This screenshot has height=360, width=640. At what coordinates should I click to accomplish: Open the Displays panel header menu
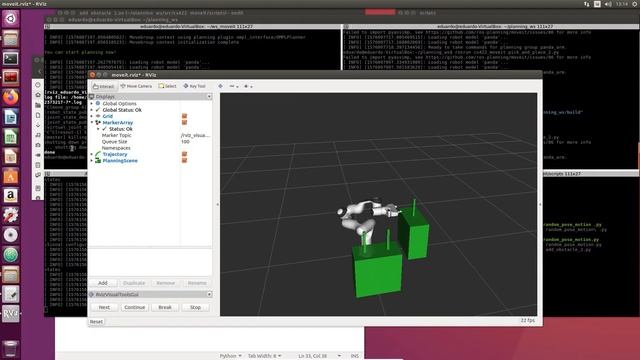point(209,97)
